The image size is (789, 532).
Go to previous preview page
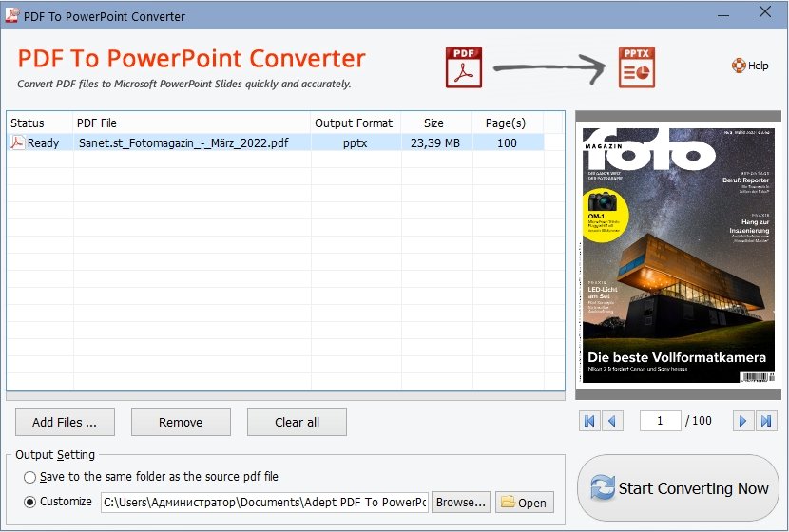pyautogui.click(x=612, y=421)
